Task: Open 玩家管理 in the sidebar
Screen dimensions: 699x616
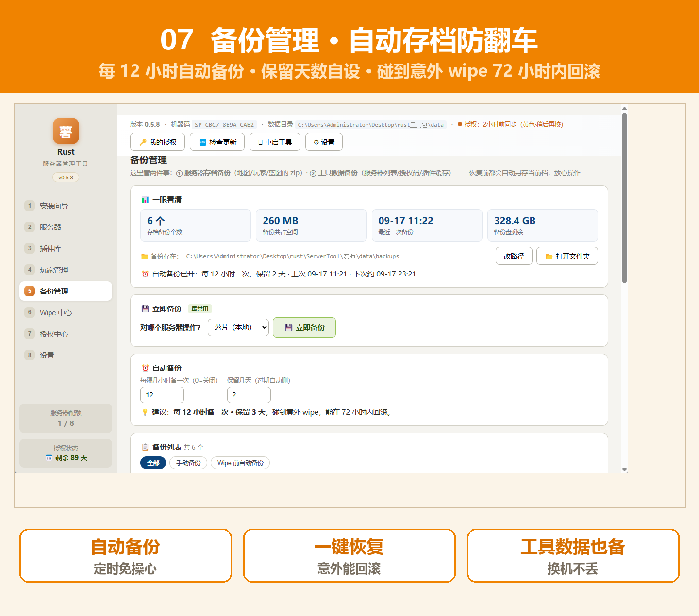Action: [66, 270]
